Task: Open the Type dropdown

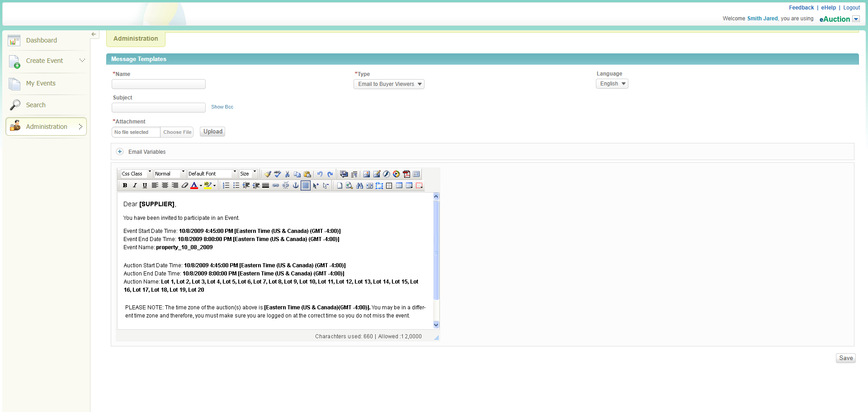Action: [x=389, y=84]
